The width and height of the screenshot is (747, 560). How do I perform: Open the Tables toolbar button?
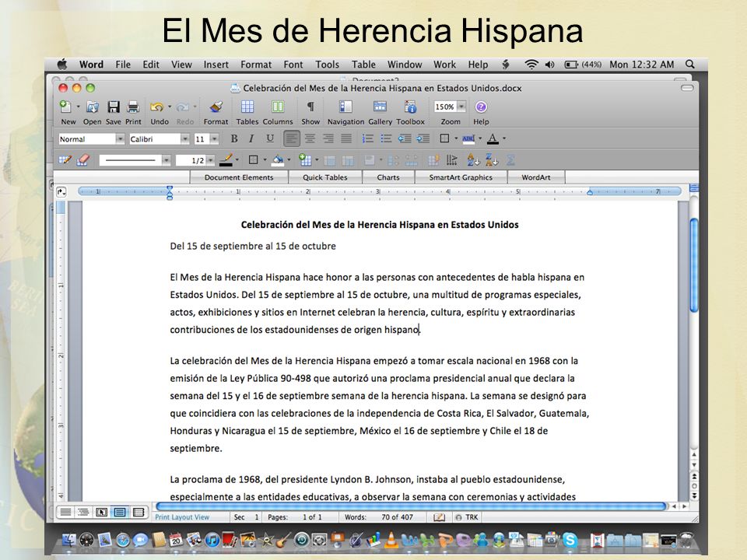click(247, 107)
